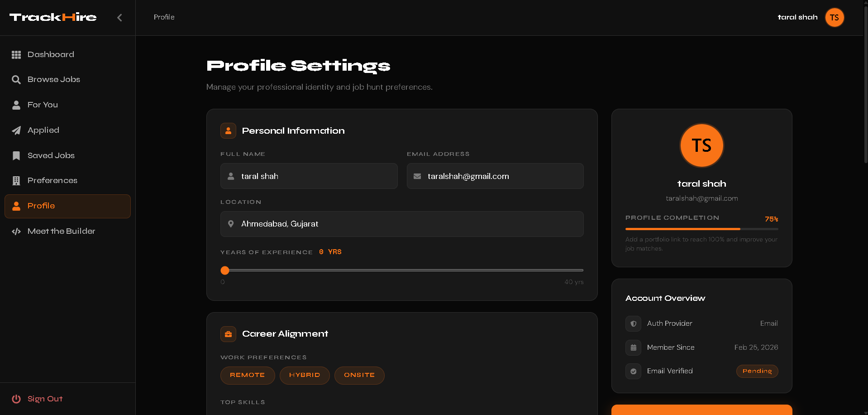Viewport: 868px width, 415px height.
Task: Click the Personal Information section icon
Action: pyautogui.click(x=228, y=131)
